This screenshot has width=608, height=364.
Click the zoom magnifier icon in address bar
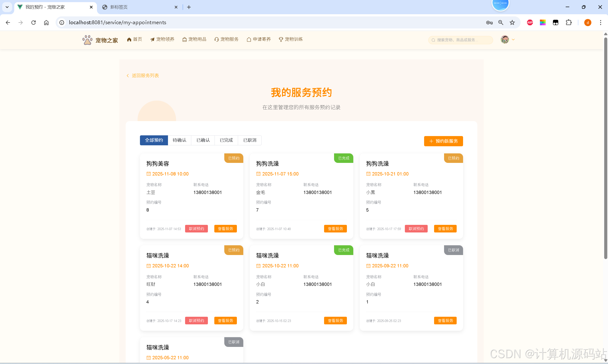point(501,23)
